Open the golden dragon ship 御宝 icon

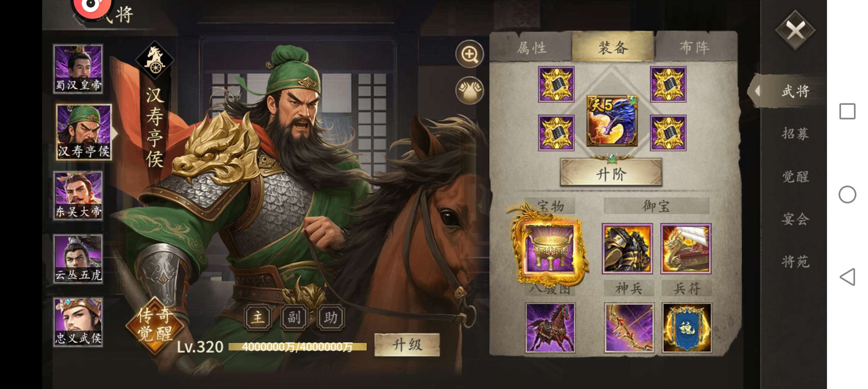(686, 248)
